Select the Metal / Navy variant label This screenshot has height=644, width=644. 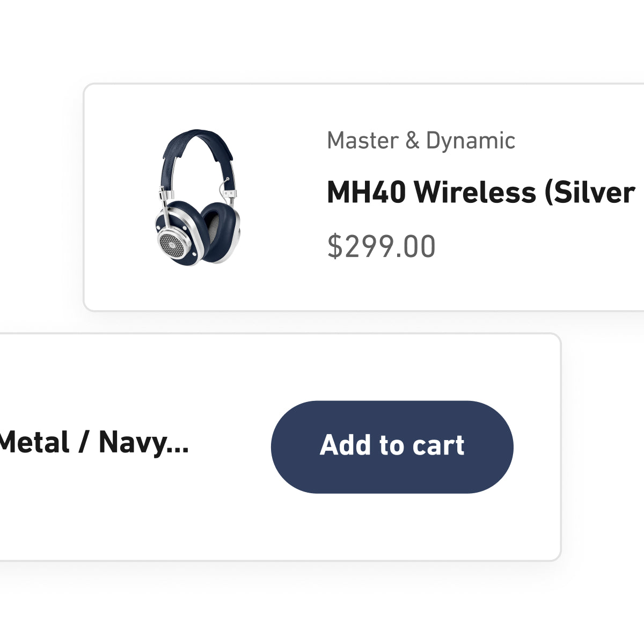point(93,443)
